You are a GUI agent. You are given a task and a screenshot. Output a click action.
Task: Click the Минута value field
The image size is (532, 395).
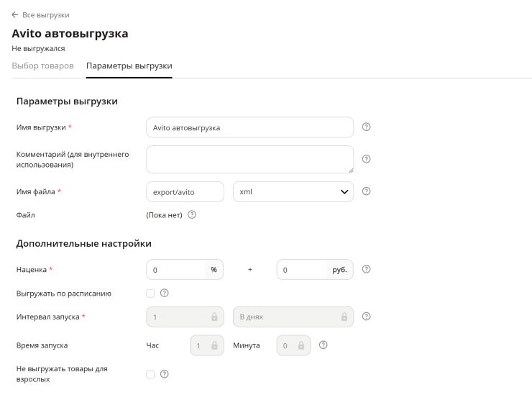[x=293, y=345]
